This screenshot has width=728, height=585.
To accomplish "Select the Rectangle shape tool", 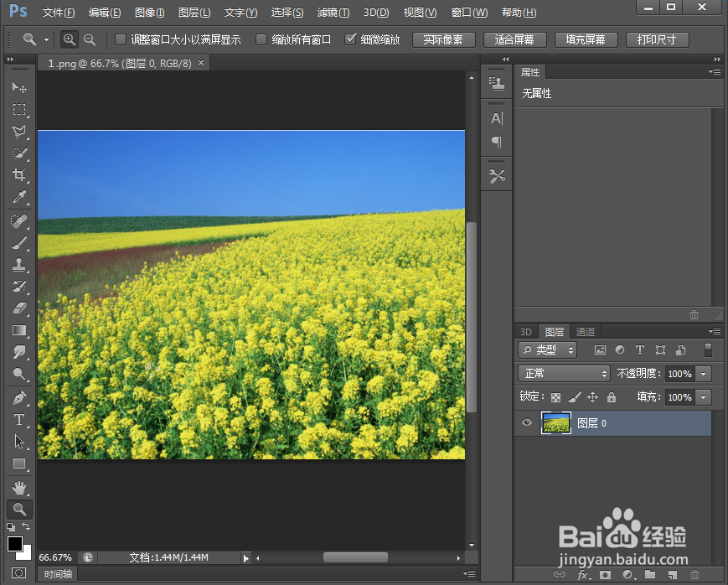I will pos(19,463).
